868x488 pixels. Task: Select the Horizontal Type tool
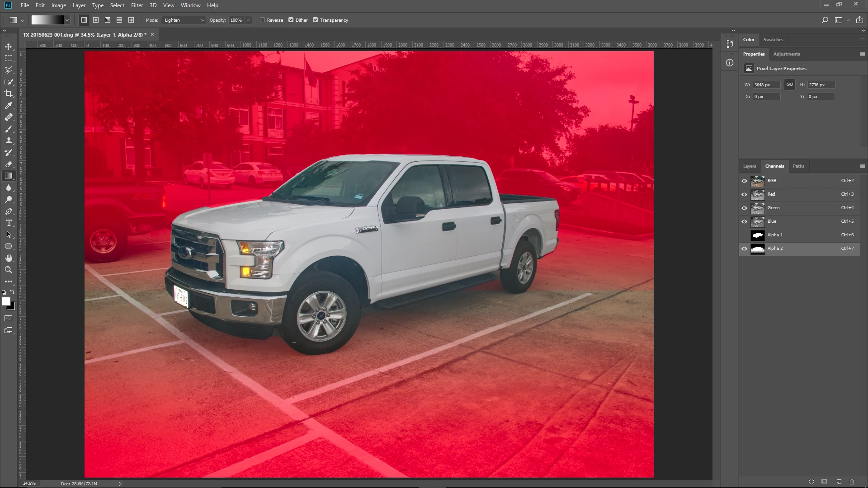[x=9, y=223]
